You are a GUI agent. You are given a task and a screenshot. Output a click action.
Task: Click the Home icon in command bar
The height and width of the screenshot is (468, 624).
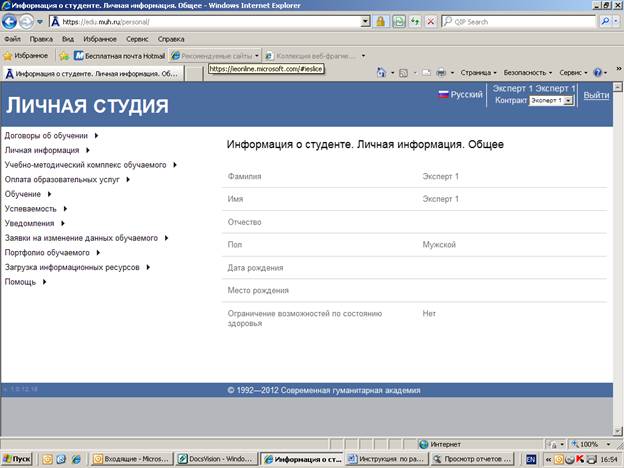(x=382, y=73)
